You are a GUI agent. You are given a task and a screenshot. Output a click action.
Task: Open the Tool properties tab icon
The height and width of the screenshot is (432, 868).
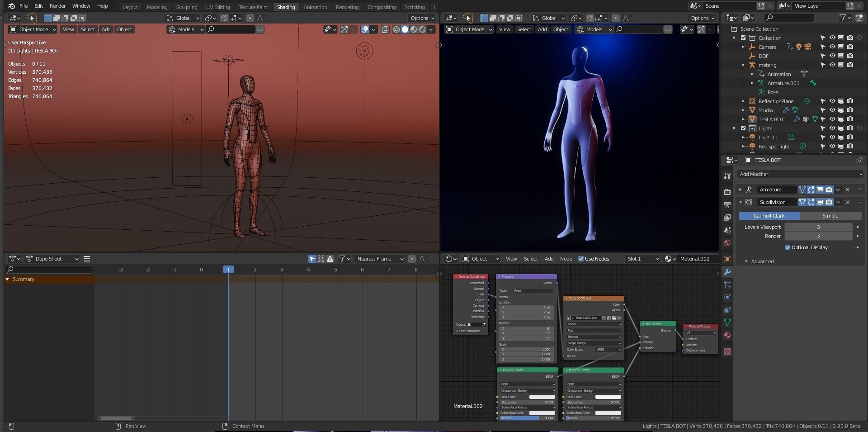(727, 176)
